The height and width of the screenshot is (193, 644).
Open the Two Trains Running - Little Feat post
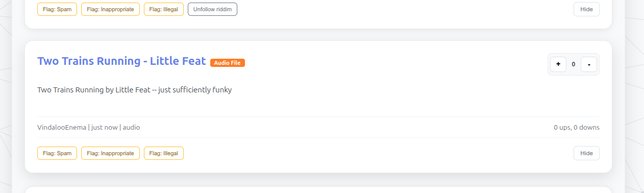tap(121, 61)
